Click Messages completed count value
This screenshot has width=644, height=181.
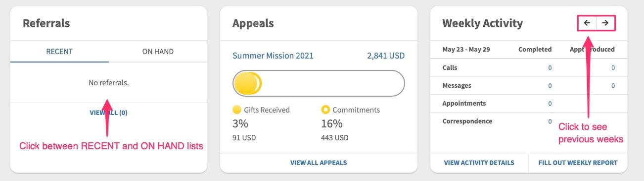pyautogui.click(x=550, y=86)
